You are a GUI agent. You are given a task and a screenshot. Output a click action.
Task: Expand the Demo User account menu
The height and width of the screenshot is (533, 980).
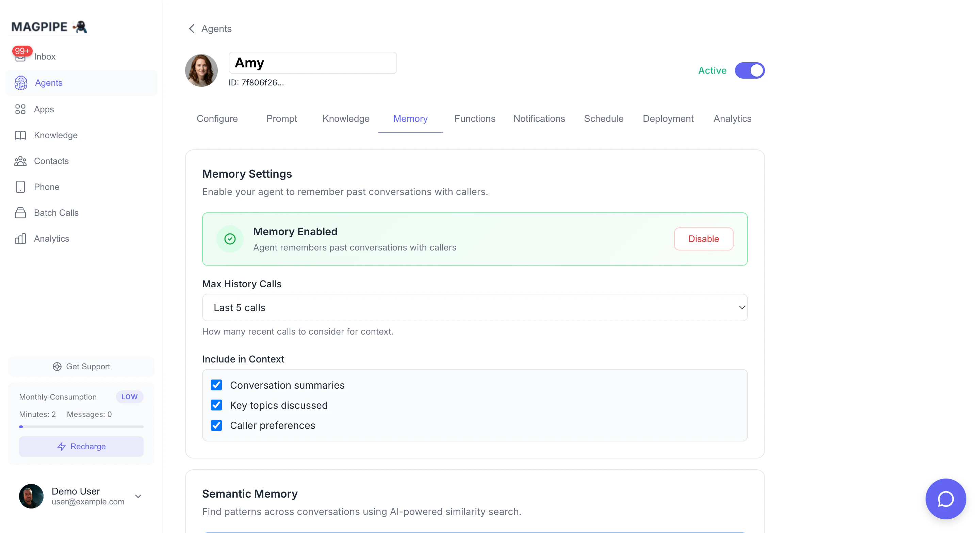(x=138, y=496)
